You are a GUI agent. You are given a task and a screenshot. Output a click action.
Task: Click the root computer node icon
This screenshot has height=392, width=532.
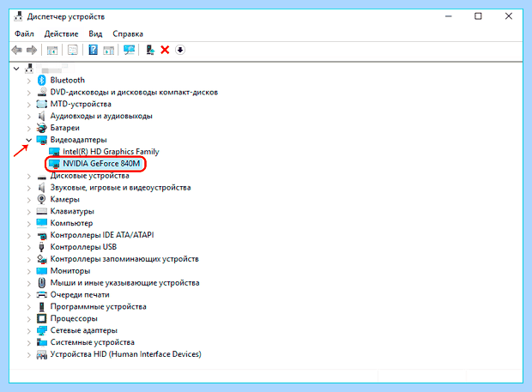coord(29,69)
